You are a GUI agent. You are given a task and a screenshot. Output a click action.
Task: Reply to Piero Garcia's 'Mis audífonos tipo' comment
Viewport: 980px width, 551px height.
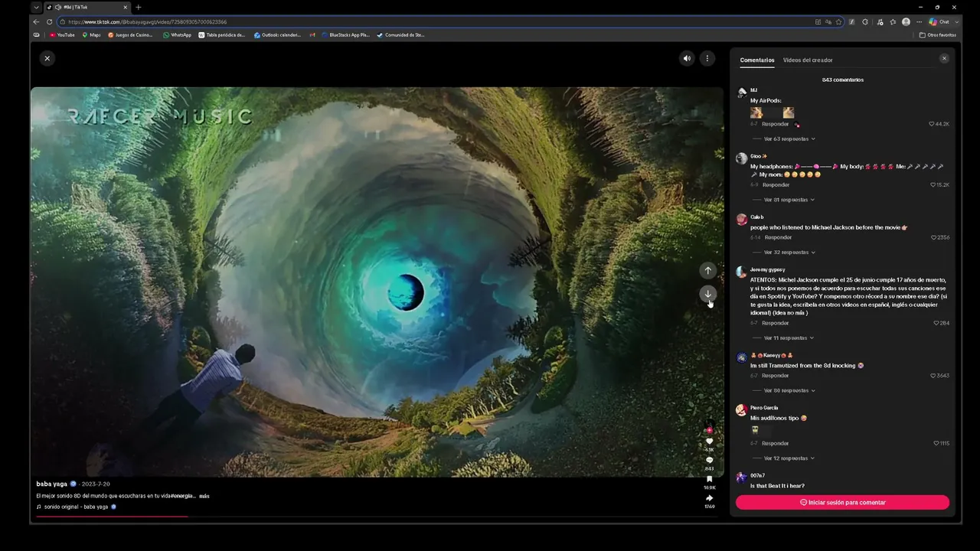tap(775, 443)
